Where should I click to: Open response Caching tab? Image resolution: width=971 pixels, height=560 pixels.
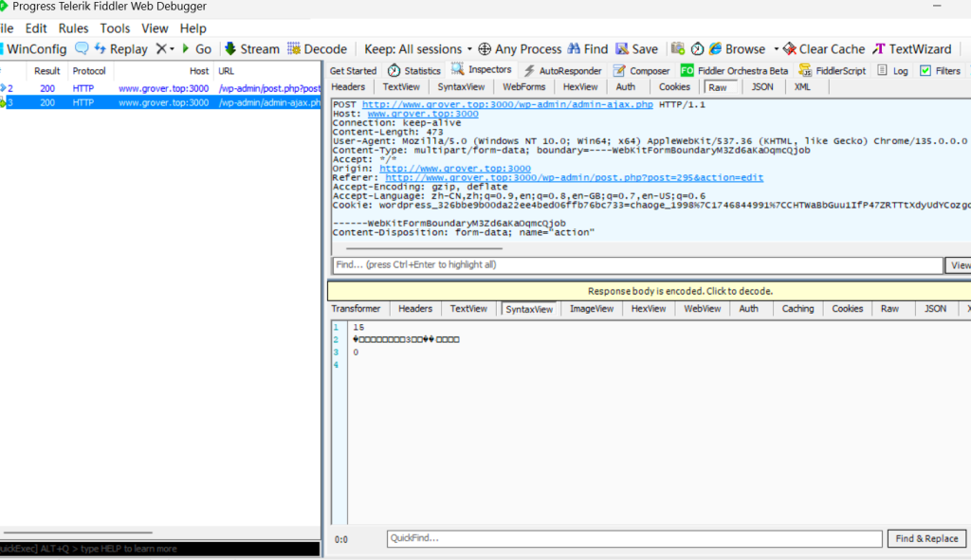click(797, 309)
